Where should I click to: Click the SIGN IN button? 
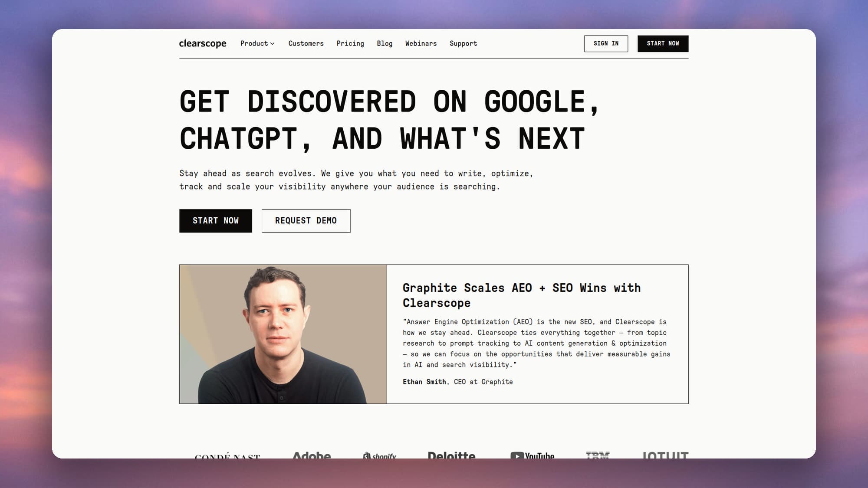click(x=606, y=43)
